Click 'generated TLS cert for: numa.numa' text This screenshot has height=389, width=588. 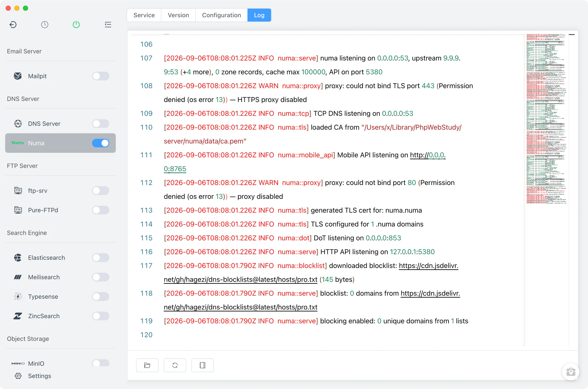[x=366, y=210]
